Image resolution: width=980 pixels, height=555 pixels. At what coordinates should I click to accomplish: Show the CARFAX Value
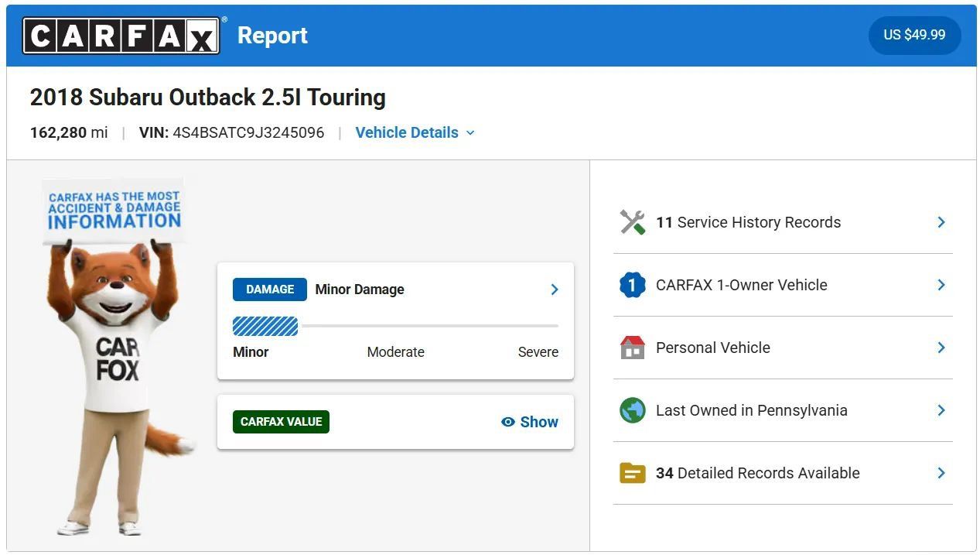pos(530,422)
